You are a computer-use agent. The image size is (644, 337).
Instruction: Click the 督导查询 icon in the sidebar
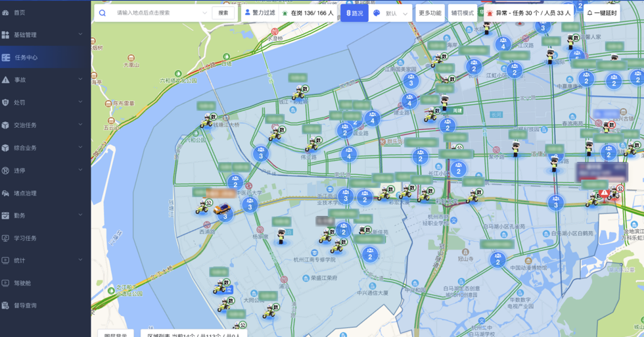(x=6, y=305)
